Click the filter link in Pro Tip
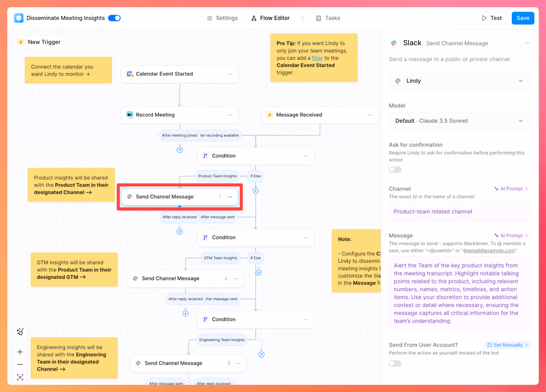 (317, 58)
